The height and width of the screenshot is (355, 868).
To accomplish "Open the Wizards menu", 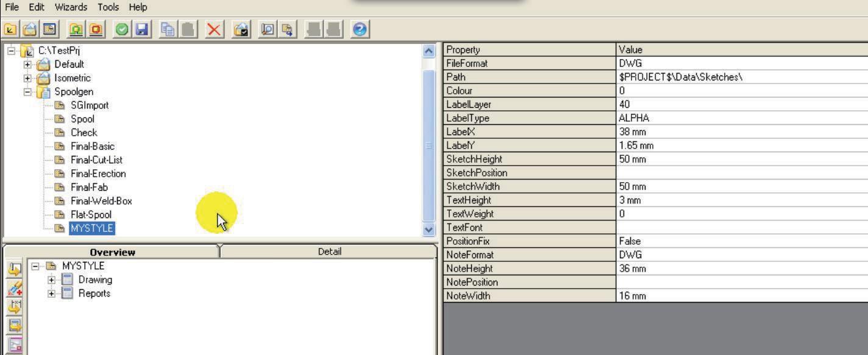I will (71, 7).
